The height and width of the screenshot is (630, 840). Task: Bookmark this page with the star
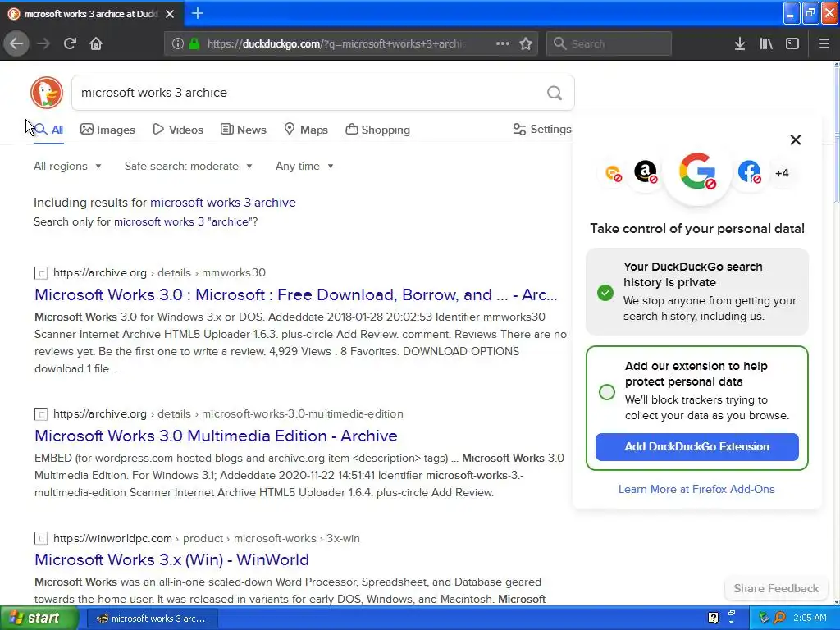(526, 43)
